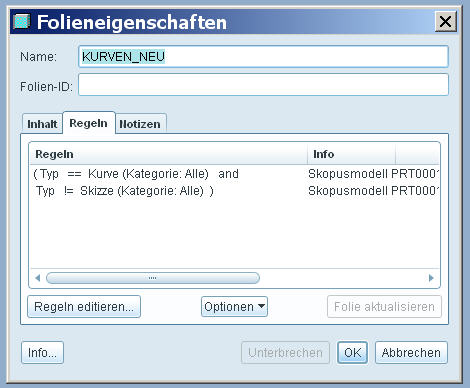The width and height of the screenshot is (470, 388).
Task: Switch to the Inhalt tab
Action: pyautogui.click(x=42, y=124)
